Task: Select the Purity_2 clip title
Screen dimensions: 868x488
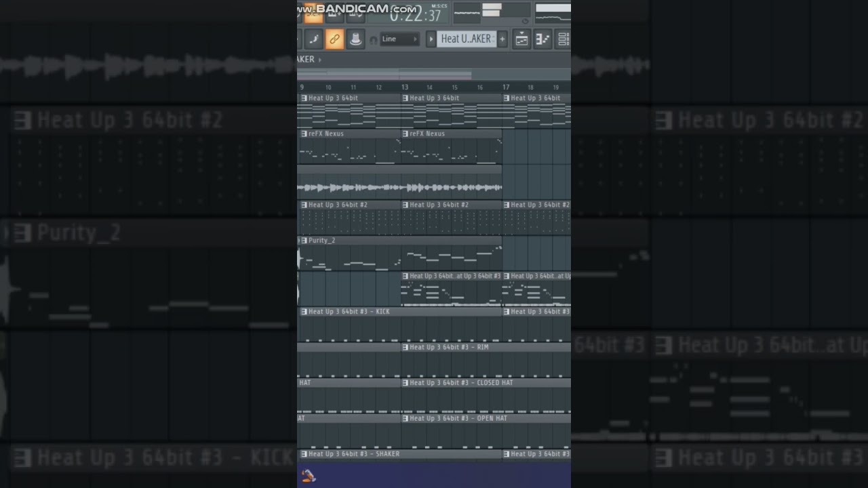Action: [321, 241]
